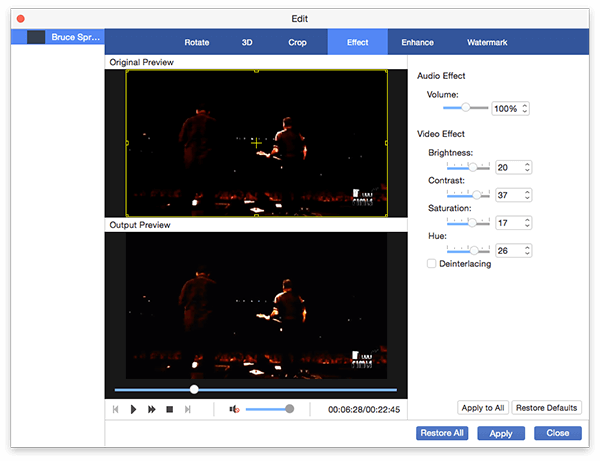Screen dimensions: 600x461
Task: Go to the Watermark tab
Action: (487, 42)
